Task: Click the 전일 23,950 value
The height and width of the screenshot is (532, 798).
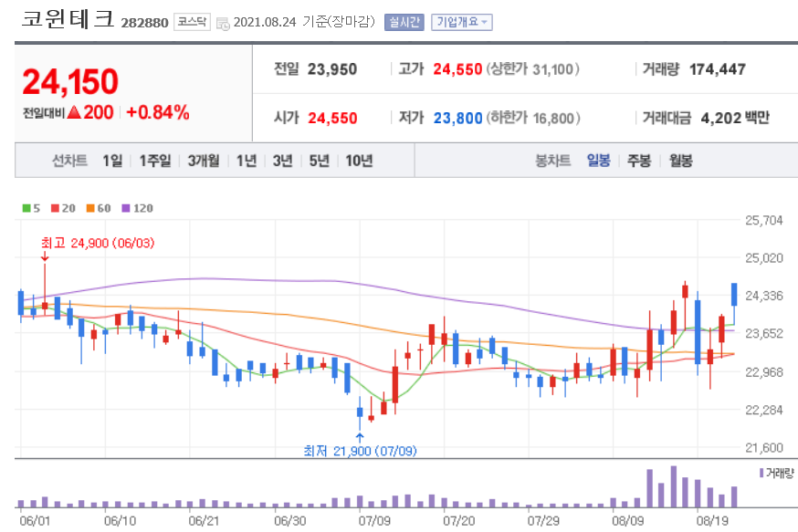Action: tap(332, 69)
